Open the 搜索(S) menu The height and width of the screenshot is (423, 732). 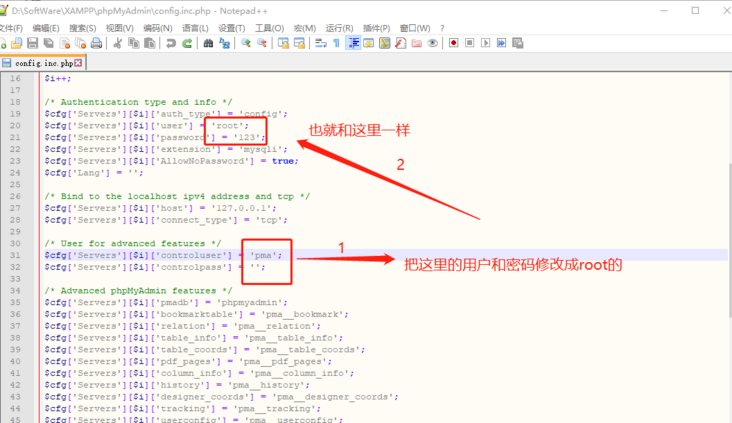[83, 28]
